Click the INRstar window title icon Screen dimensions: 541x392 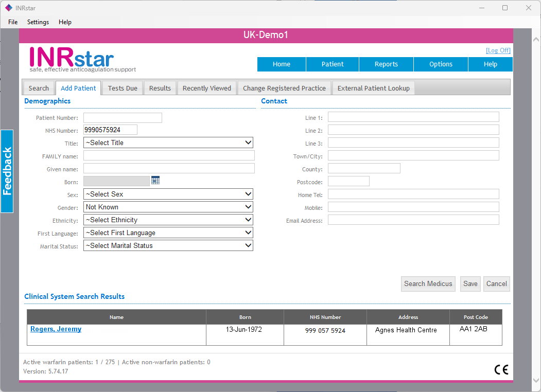tap(9, 8)
